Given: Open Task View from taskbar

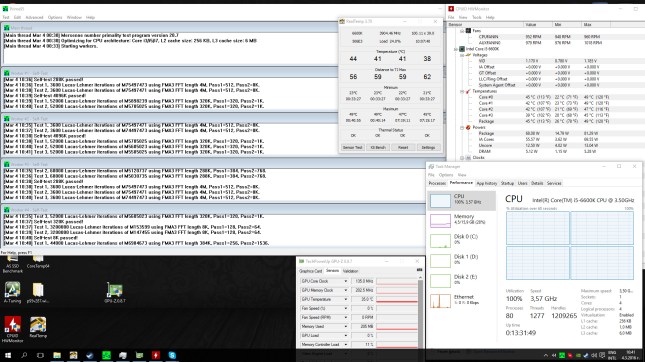Looking at the screenshot, I should click(x=40, y=355).
